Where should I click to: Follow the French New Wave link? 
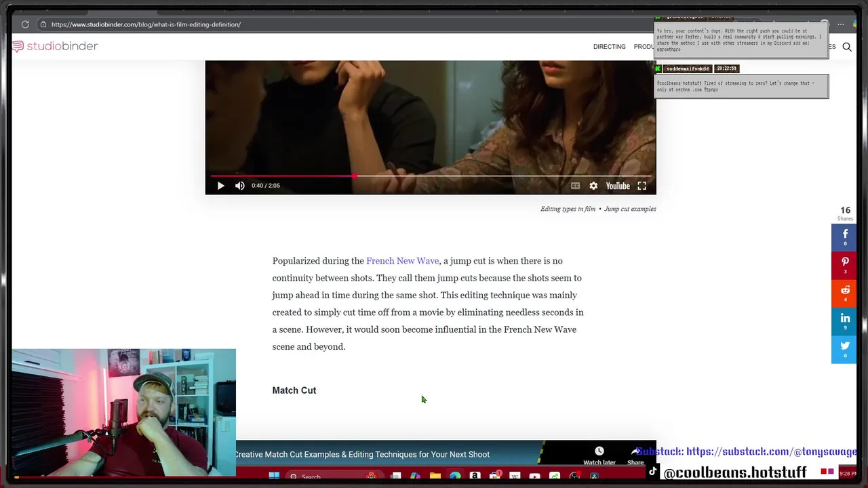click(x=402, y=261)
